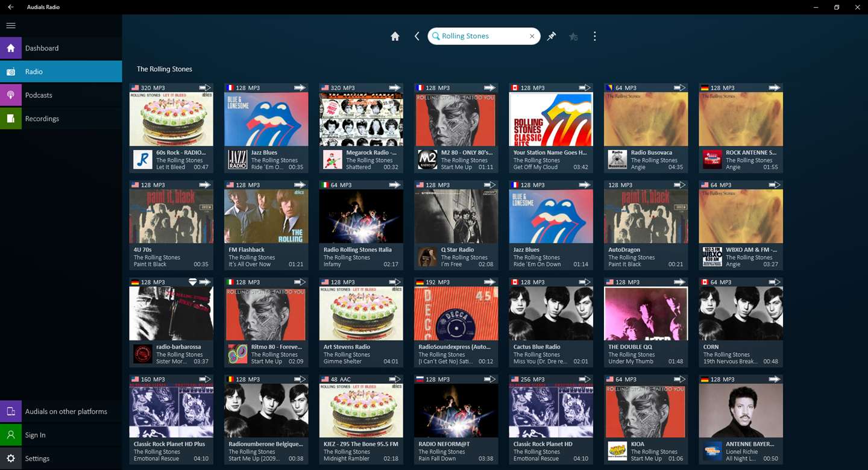Toggle the favorite star in the toolbar
The image size is (868, 470).
(573, 36)
